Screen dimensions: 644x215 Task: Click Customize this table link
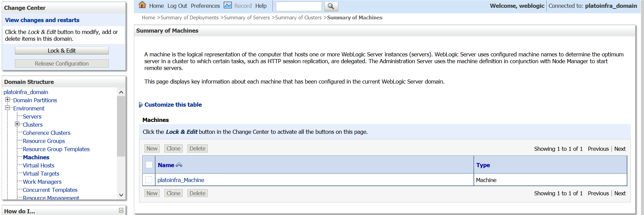(x=173, y=105)
